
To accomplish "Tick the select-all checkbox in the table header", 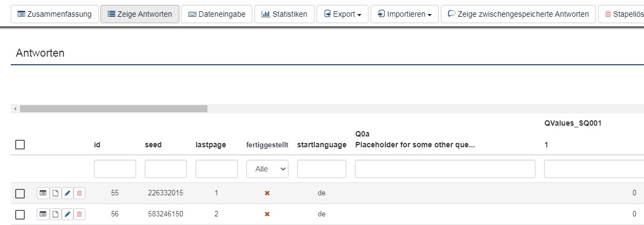I will pos(20,145).
